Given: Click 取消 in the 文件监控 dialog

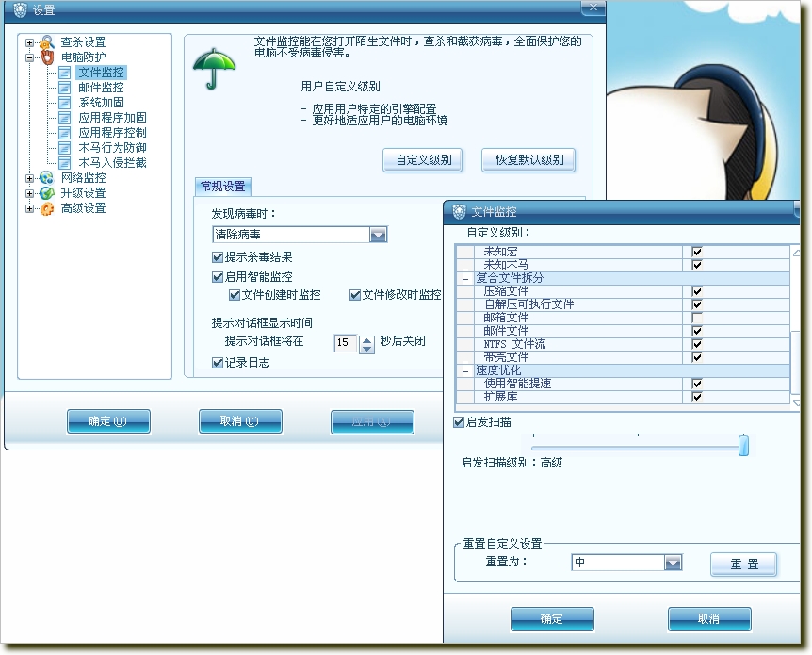Looking at the screenshot, I should pyautogui.click(x=709, y=619).
